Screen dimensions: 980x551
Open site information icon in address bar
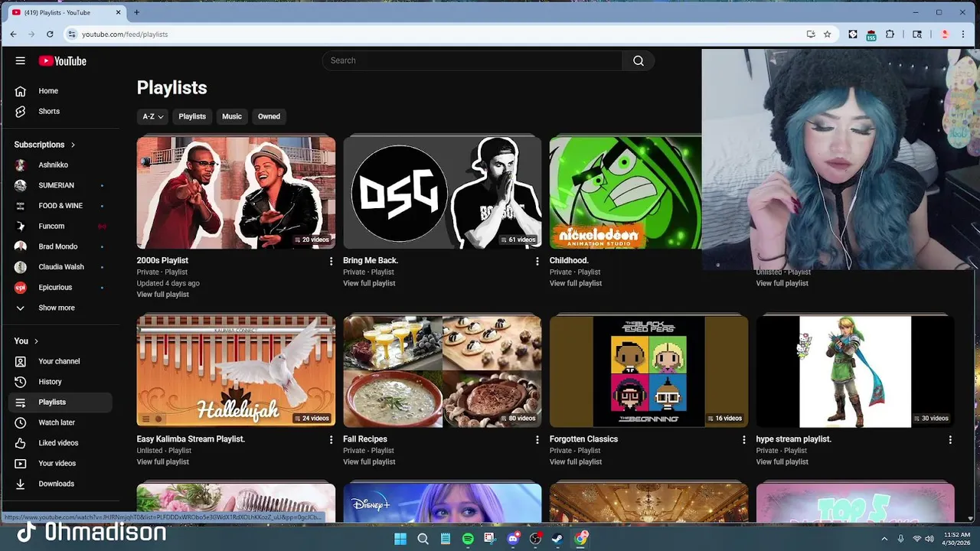tap(72, 34)
